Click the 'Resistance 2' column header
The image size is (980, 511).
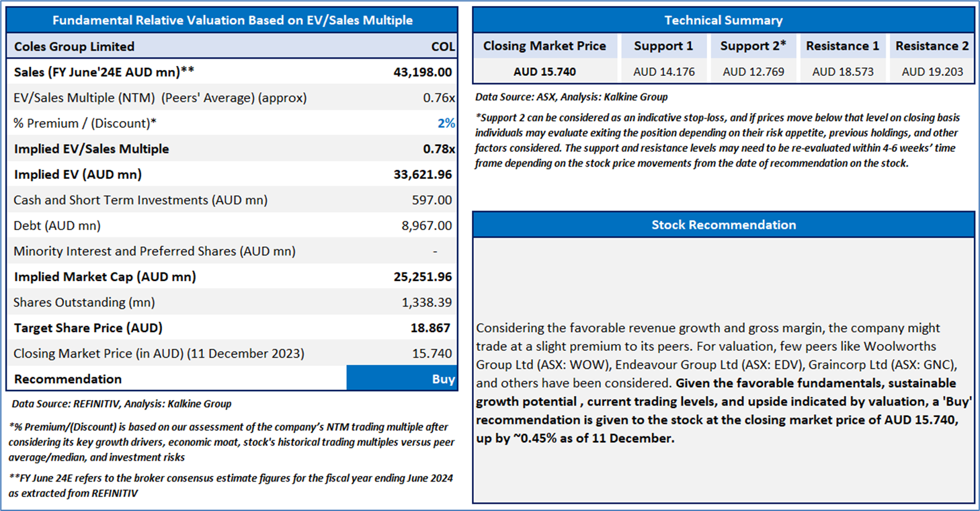(932, 46)
